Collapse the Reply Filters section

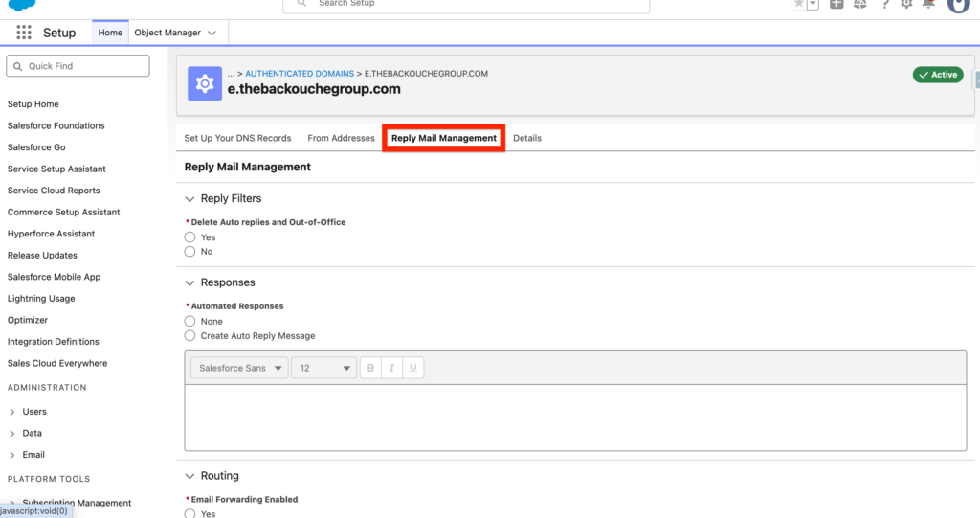[x=189, y=199]
